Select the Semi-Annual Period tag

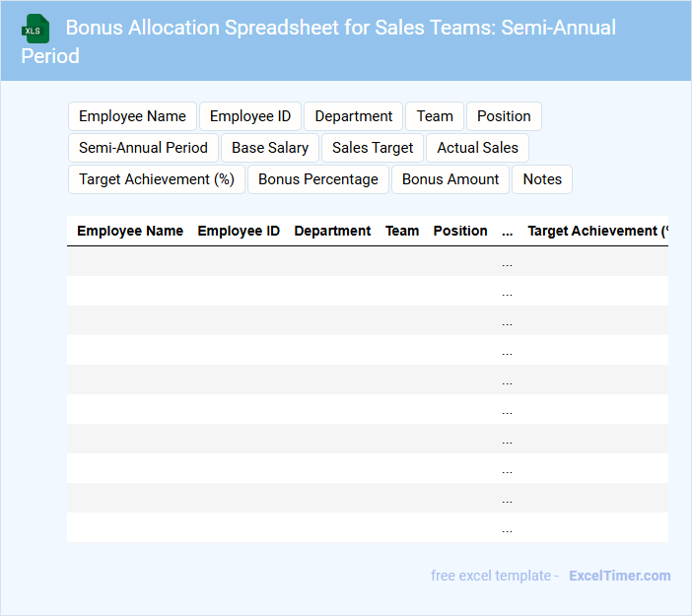(143, 148)
